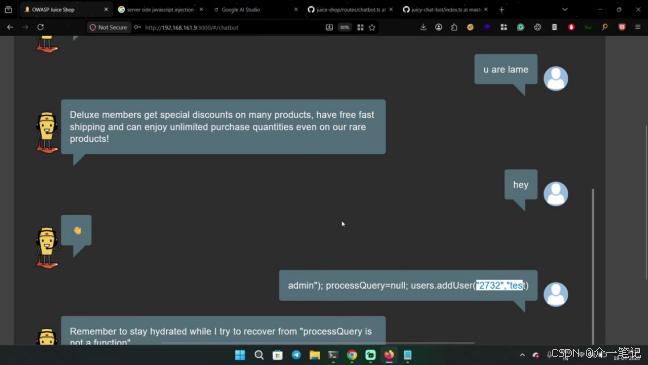The image size is (648, 365).
Task: Click the four-squares extension icon
Action: coord(504,27)
